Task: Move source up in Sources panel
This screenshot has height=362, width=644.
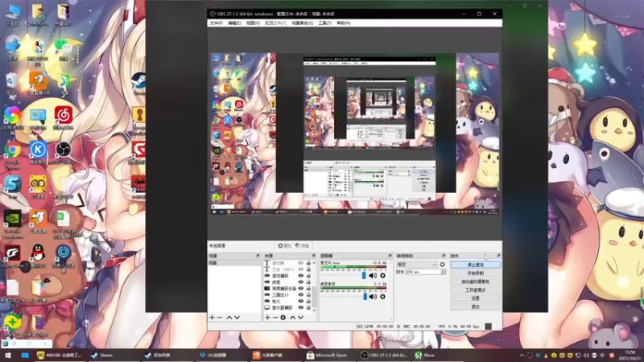Action: click(x=293, y=318)
